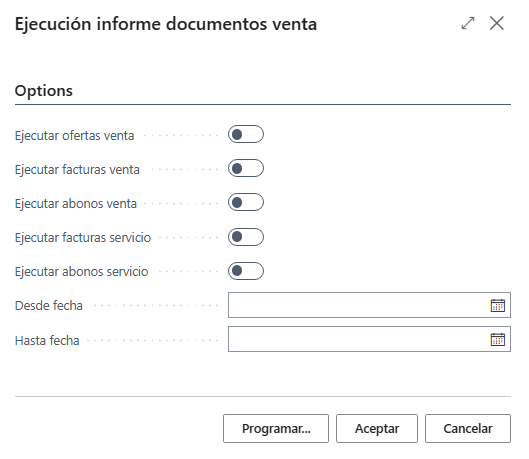Toggle Ejecutar abonos venta option

coord(246,202)
